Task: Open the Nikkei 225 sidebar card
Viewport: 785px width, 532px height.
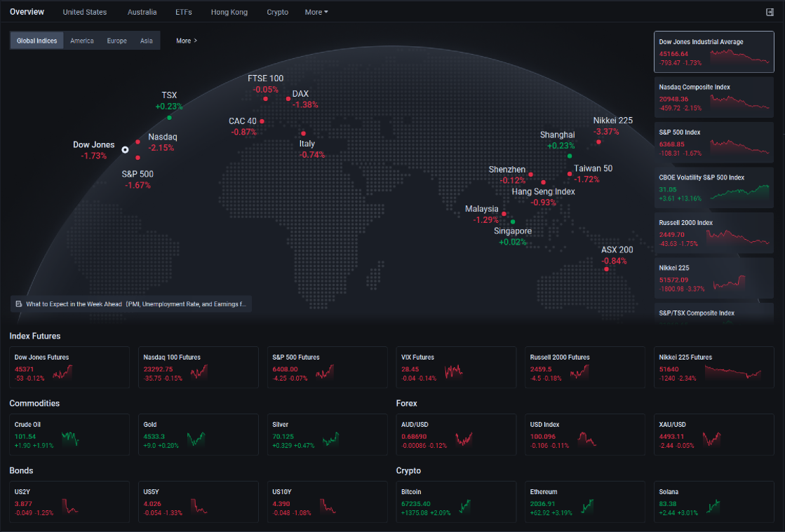Action: click(x=714, y=278)
